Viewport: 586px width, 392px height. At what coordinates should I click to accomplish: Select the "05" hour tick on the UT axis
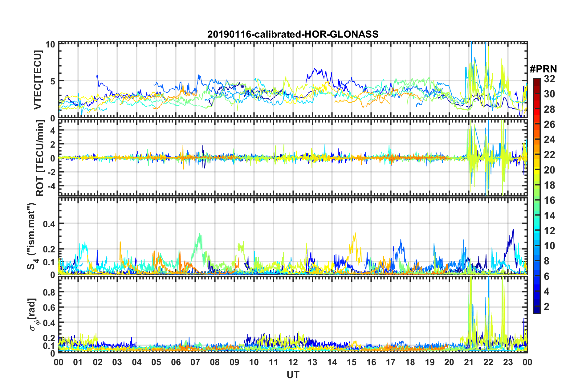click(156, 362)
